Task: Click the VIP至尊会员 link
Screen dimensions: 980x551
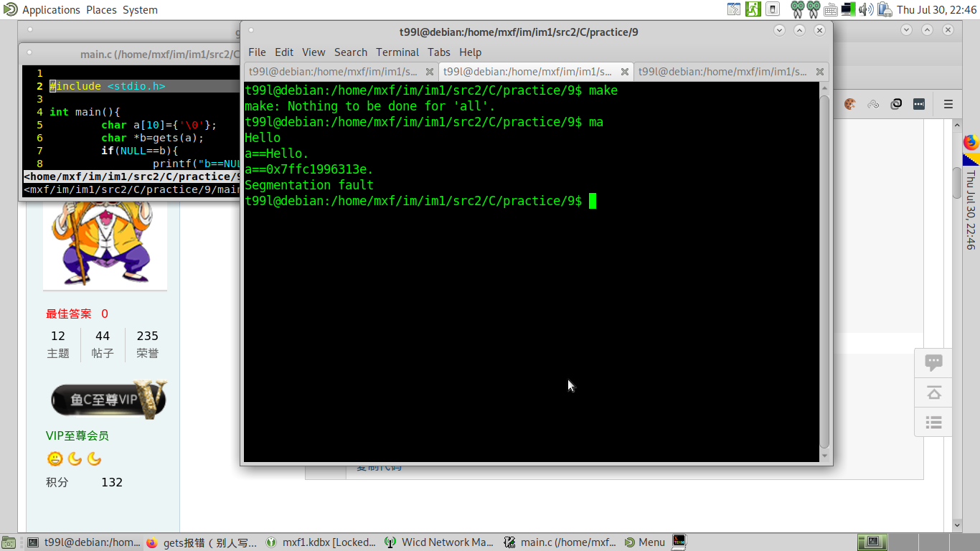Action: click(77, 435)
